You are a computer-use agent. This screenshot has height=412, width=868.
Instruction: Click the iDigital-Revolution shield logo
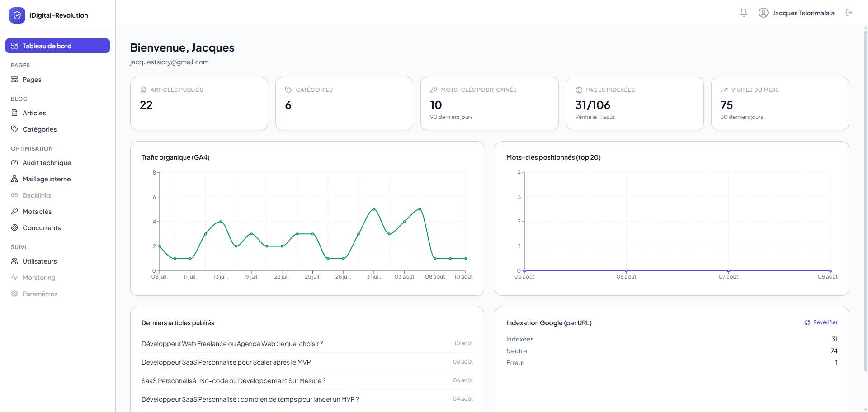tap(17, 15)
